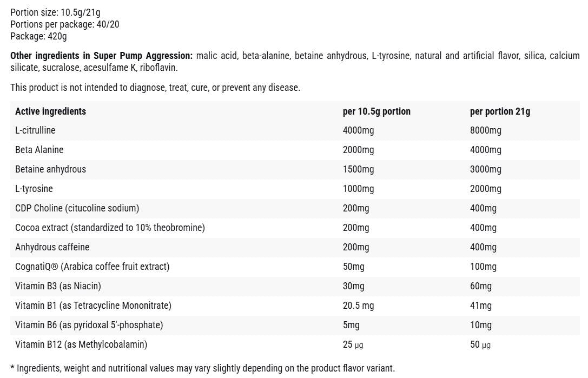The height and width of the screenshot is (378, 588).
Task: Select Vitamin B6 pyridoxal 5'-phosphate row
Action: 295,325
